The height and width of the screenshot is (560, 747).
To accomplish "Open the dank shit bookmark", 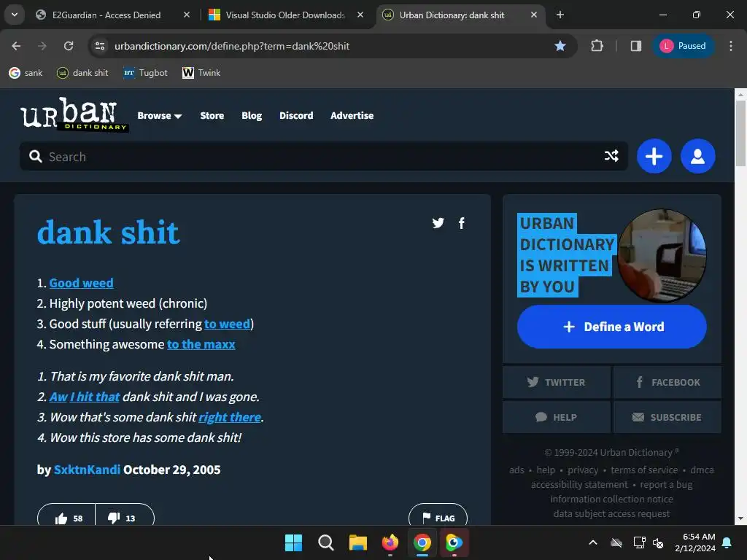I will point(83,73).
